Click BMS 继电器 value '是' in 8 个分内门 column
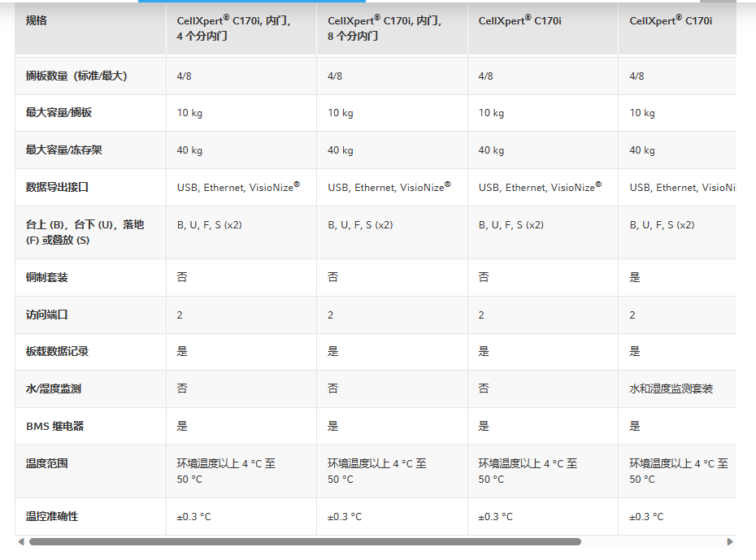 click(332, 426)
